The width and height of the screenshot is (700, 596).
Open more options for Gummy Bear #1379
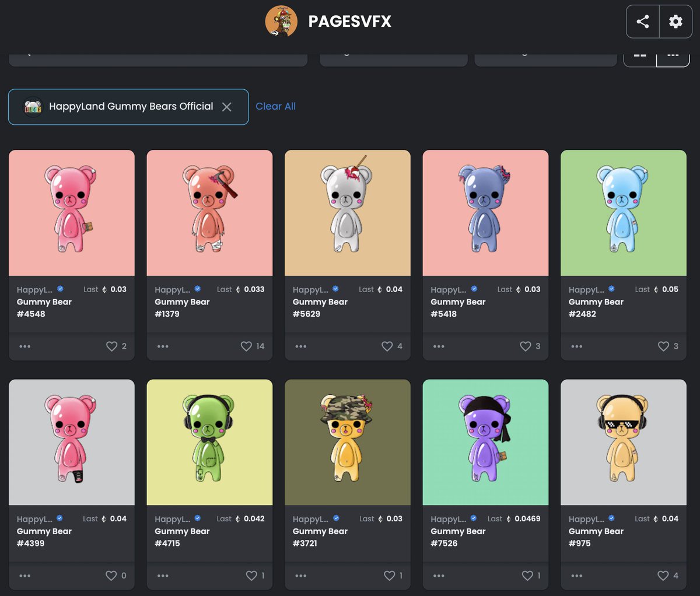(163, 346)
